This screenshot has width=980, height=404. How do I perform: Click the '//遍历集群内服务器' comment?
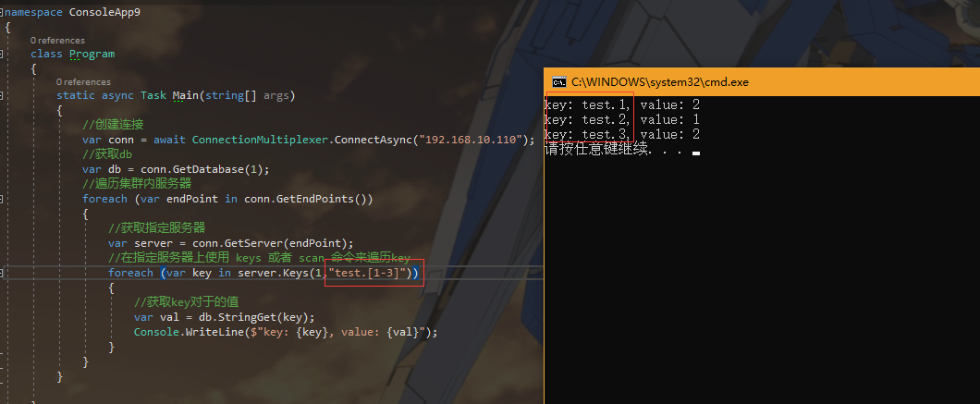click(136, 184)
